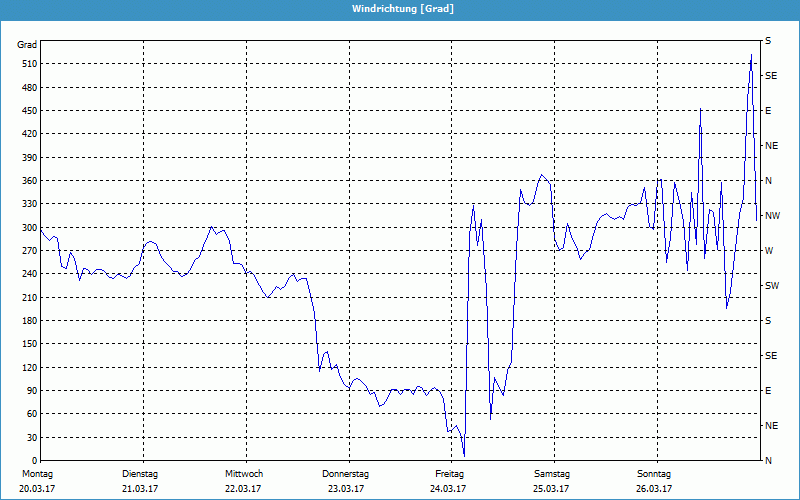
Task: Select the Freitag day label
Action: pos(449,473)
